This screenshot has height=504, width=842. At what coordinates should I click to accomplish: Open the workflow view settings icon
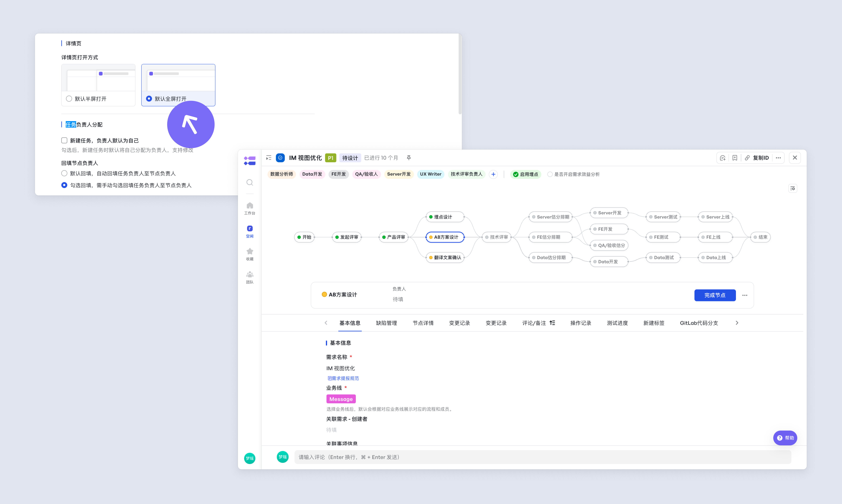tap(793, 188)
